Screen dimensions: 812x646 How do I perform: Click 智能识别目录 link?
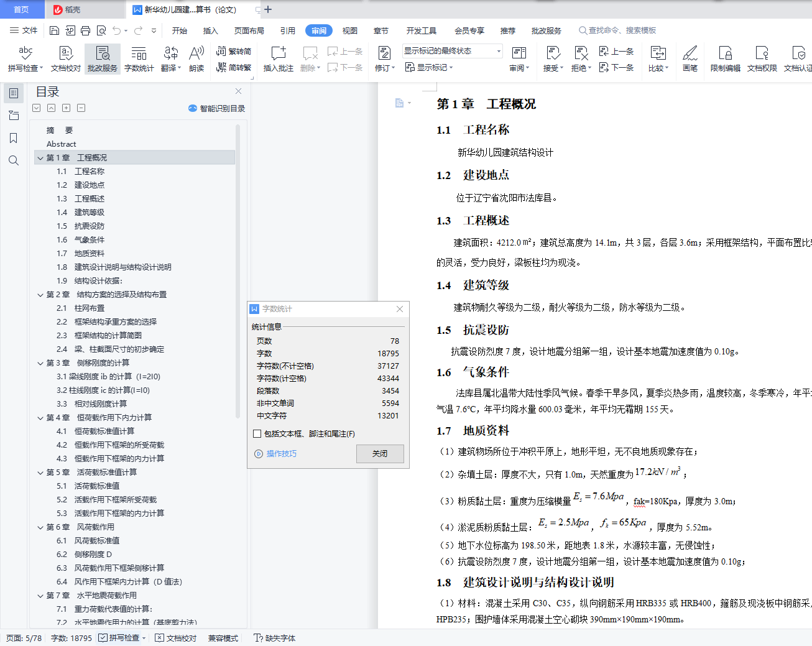[216, 108]
